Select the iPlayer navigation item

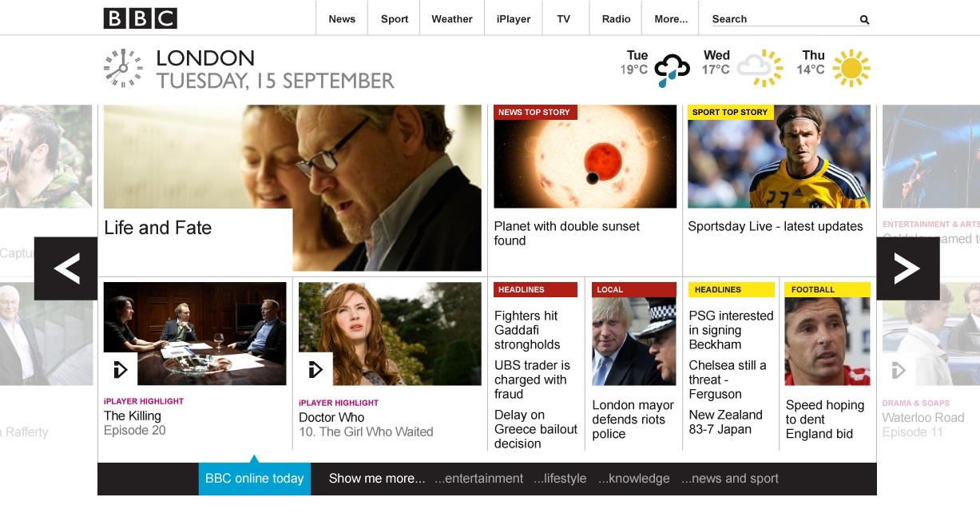click(513, 19)
